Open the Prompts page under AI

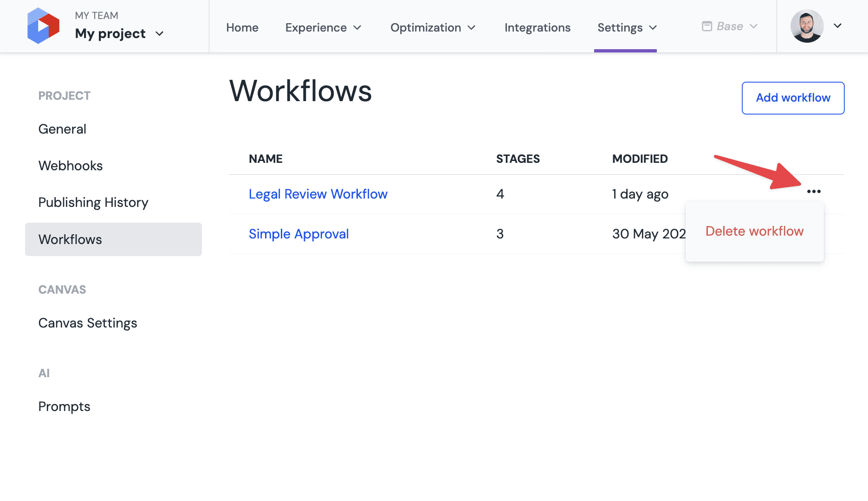click(64, 406)
